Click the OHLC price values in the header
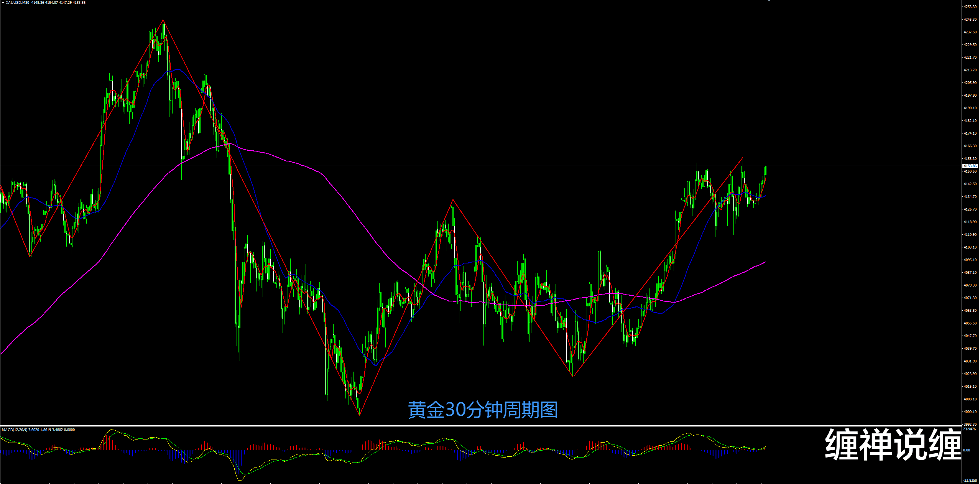Viewport: 980px width, 484px height. [58, 3]
